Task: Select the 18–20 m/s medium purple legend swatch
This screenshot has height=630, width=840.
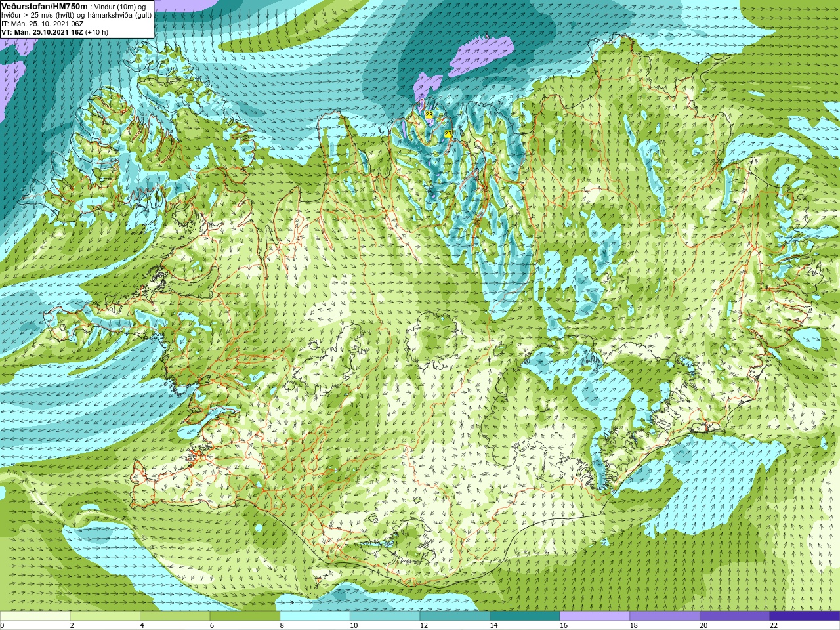Action: pyautogui.click(x=665, y=616)
